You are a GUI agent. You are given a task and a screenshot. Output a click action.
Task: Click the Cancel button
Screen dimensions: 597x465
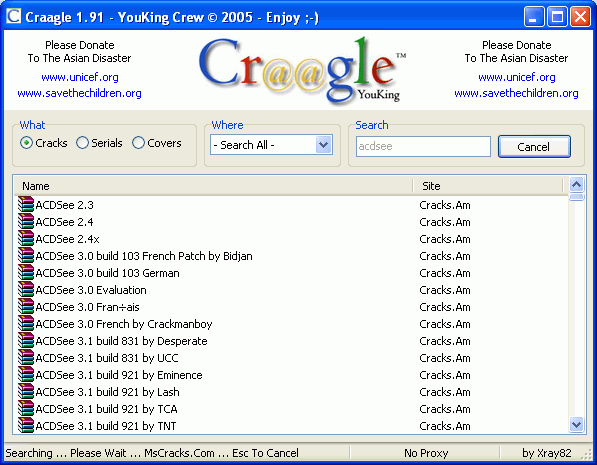(x=534, y=147)
